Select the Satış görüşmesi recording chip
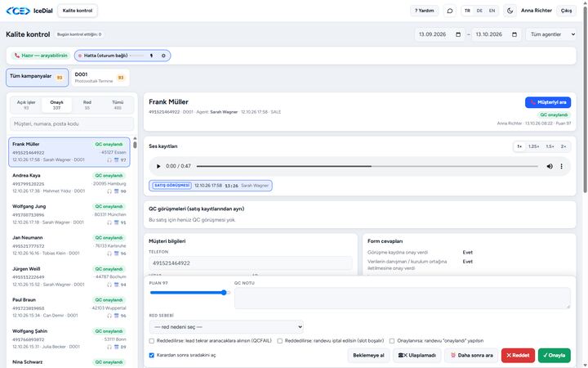This screenshot has width=588, height=368. click(x=211, y=186)
